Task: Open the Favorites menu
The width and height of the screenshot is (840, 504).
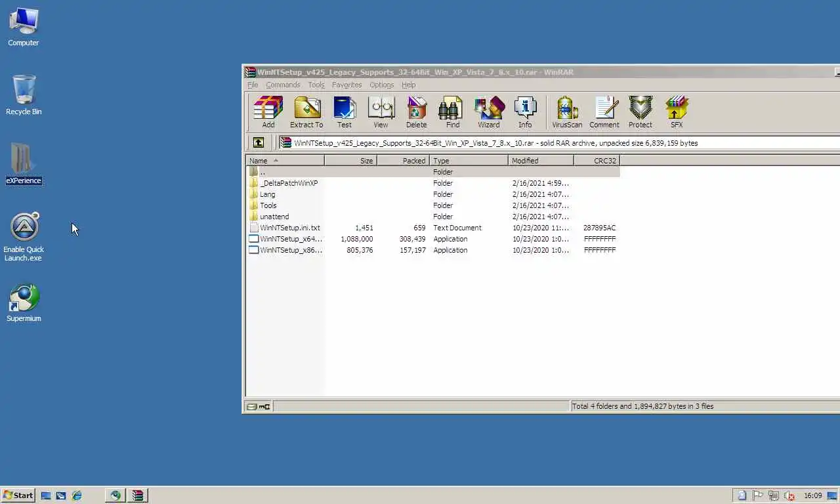Action: click(346, 85)
